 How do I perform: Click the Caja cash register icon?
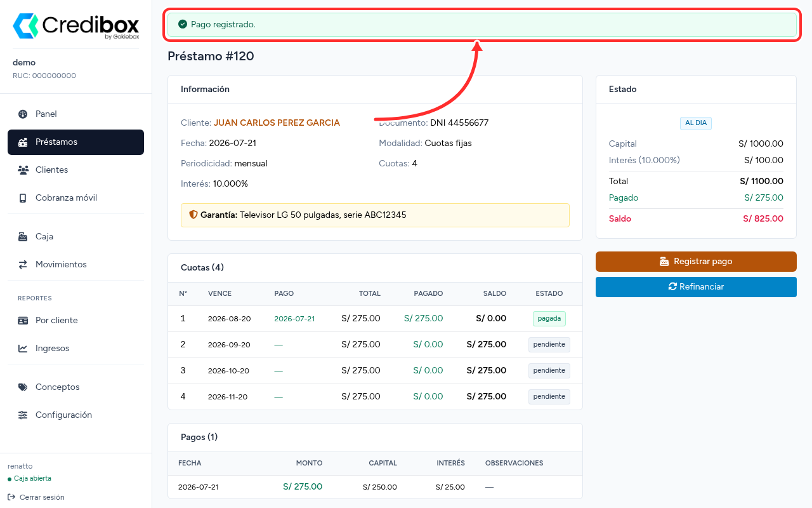pos(23,237)
